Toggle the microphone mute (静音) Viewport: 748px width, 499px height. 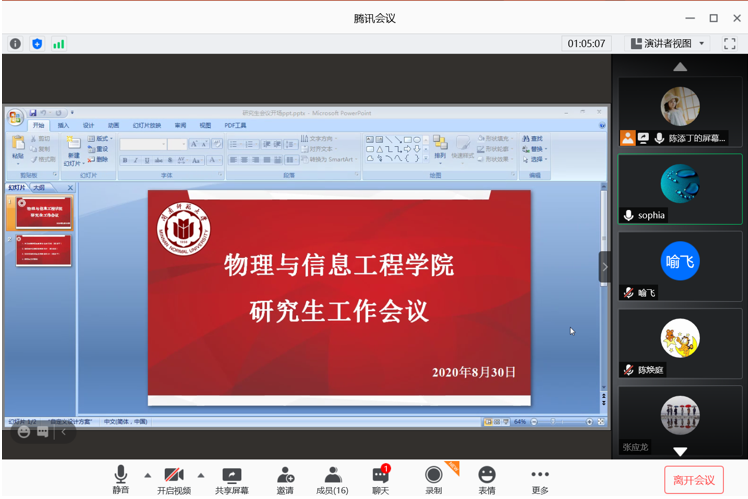point(121,479)
